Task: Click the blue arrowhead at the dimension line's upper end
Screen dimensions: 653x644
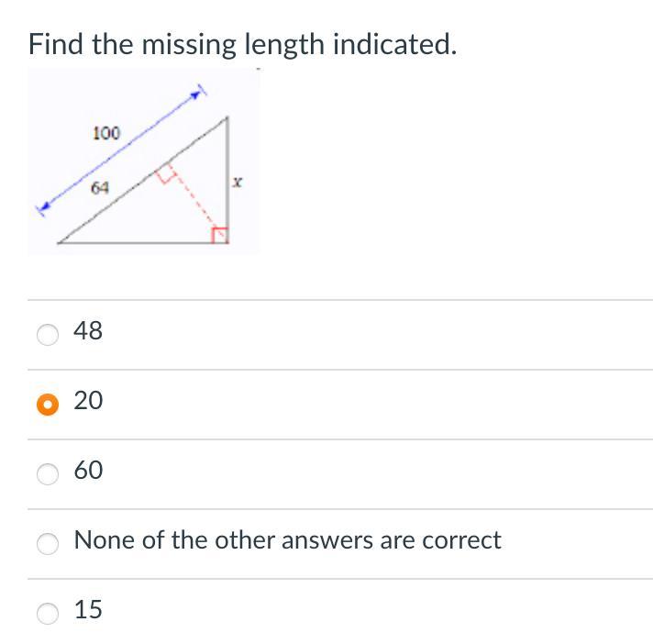Action: click(x=195, y=93)
